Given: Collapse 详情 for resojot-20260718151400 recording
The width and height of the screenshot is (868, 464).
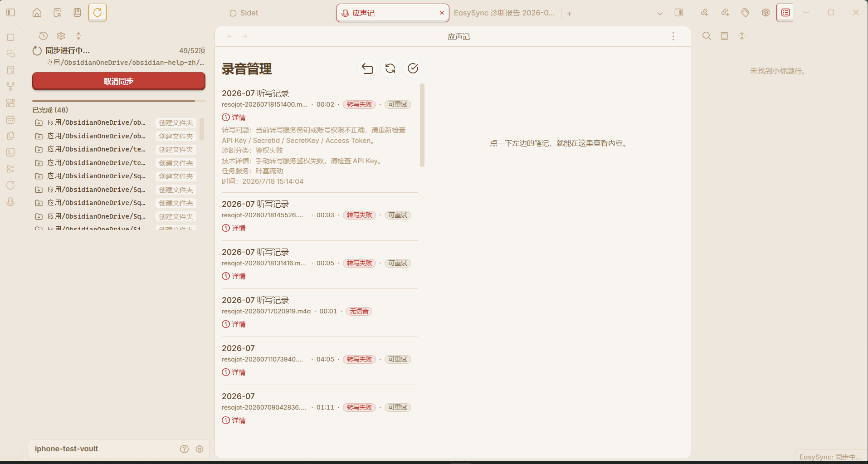Looking at the screenshot, I should tap(234, 117).
